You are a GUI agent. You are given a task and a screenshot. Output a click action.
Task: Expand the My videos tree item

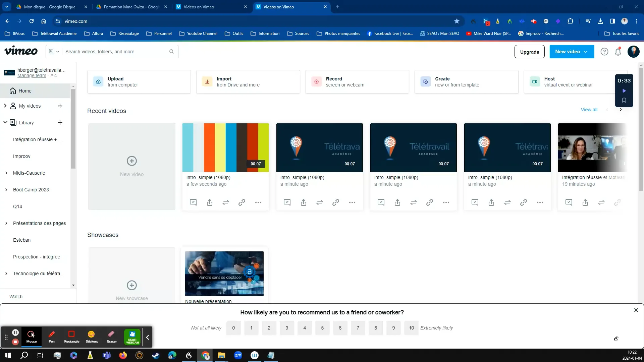click(x=5, y=106)
